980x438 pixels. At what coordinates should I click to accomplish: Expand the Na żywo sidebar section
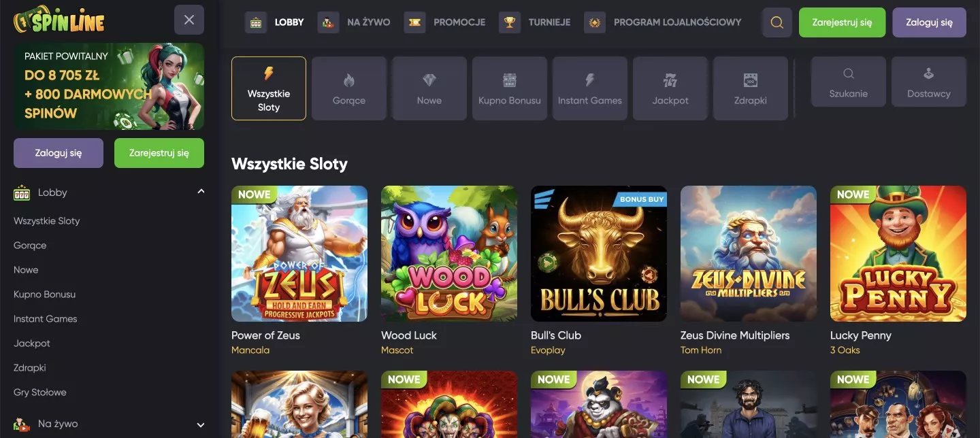201,424
